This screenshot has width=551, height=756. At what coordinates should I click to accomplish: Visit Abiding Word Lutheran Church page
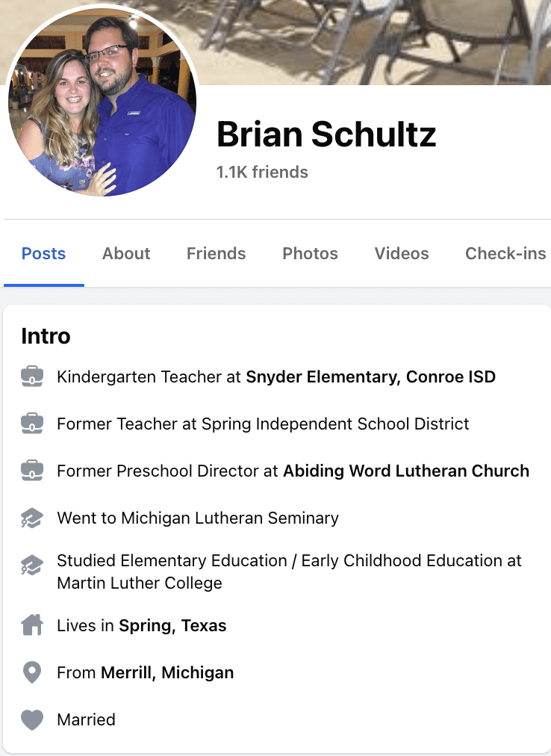pos(405,471)
